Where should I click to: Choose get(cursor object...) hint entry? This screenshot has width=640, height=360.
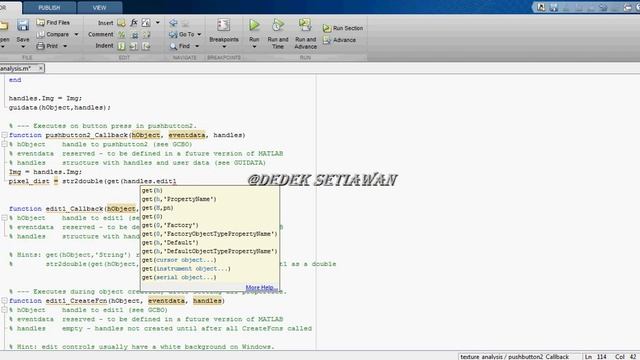pyautogui.click(x=179, y=260)
